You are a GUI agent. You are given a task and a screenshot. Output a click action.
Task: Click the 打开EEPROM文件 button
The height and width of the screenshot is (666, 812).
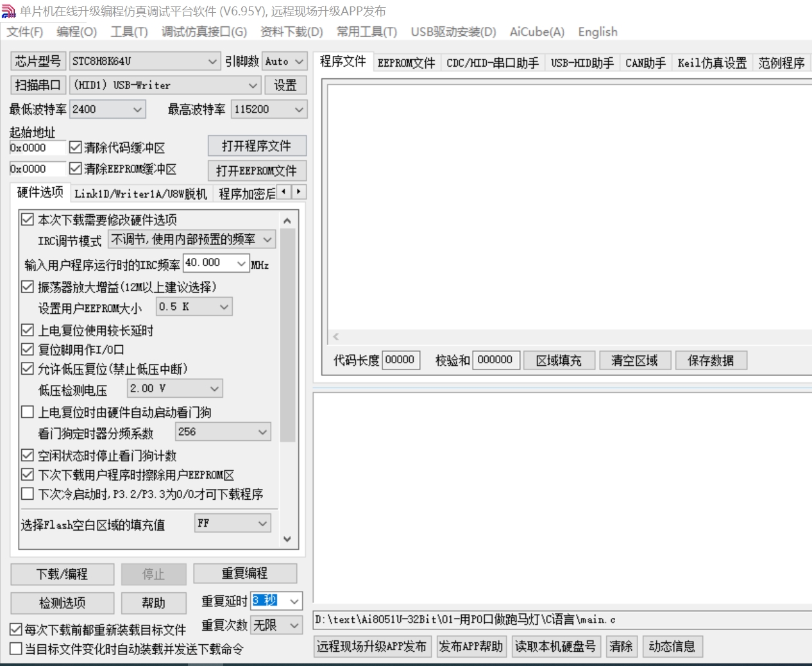[257, 171]
